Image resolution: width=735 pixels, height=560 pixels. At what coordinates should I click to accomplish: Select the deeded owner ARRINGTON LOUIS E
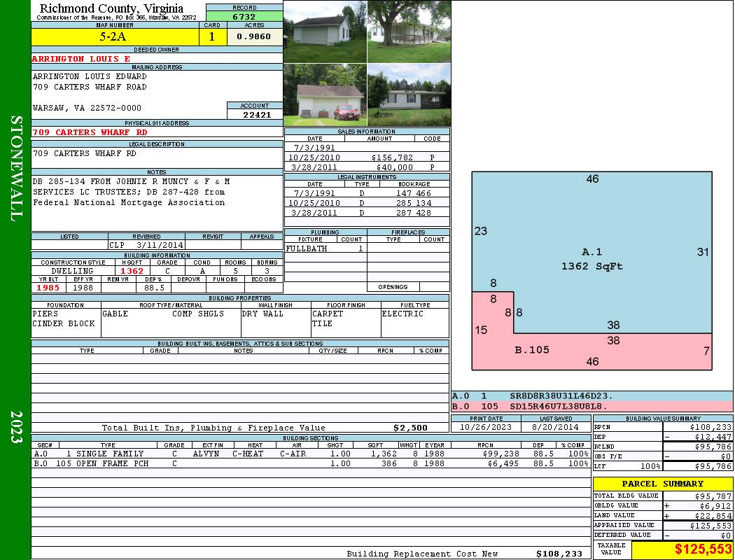[x=81, y=59]
